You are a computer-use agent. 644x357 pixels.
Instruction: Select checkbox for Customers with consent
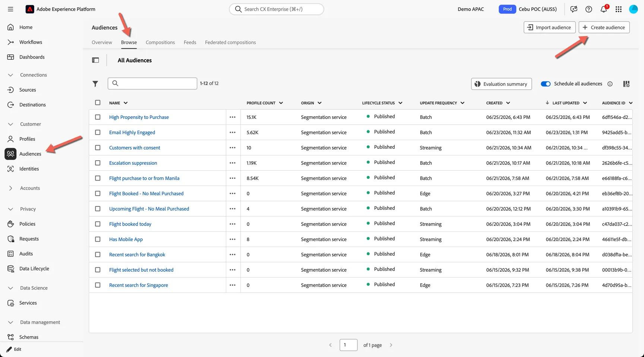[x=98, y=148]
